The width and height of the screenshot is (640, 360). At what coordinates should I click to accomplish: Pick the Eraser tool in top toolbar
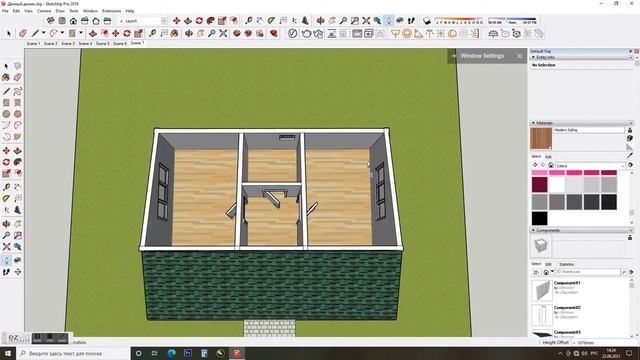tap(23, 33)
